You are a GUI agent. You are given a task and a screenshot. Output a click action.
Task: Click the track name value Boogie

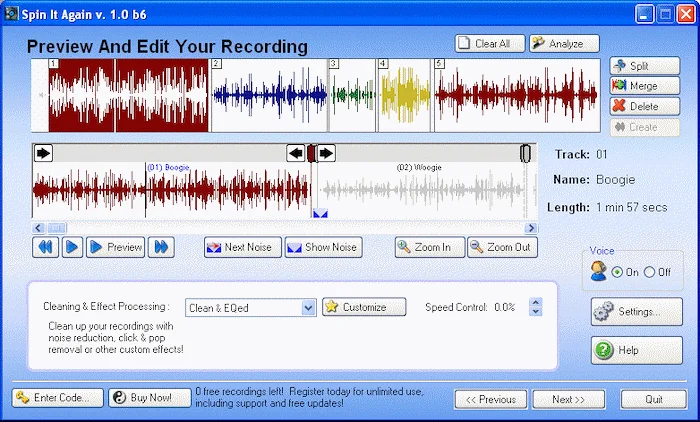coord(616,180)
